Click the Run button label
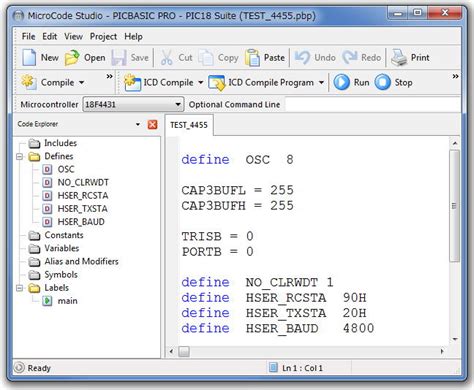Viewport: 474px width, 390px height. pos(361,82)
